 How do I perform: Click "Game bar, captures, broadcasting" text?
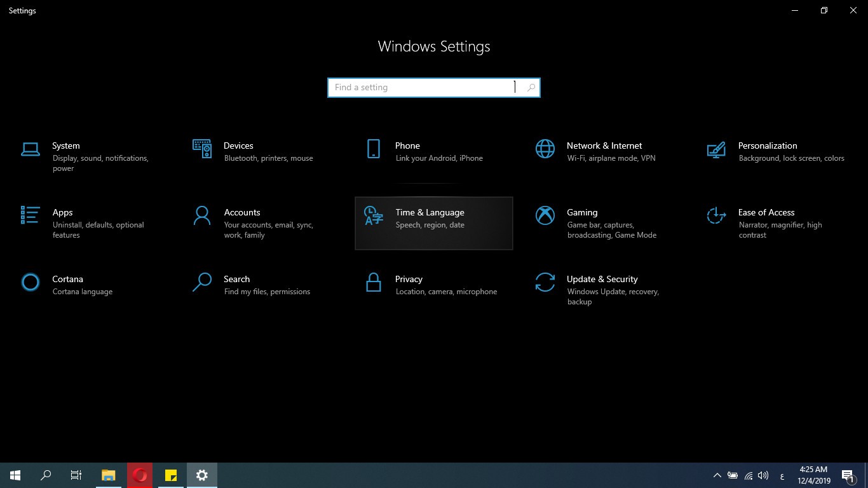point(611,230)
